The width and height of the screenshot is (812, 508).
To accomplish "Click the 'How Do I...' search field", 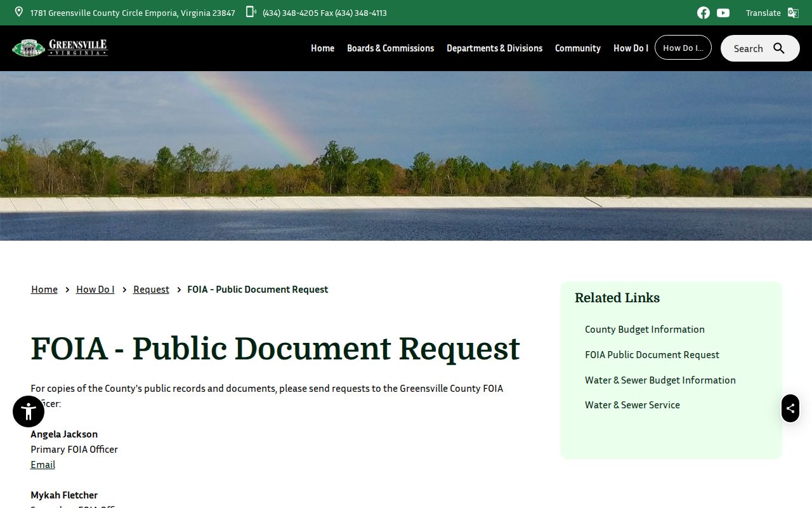I will pyautogui.click(x=683, y=48).
